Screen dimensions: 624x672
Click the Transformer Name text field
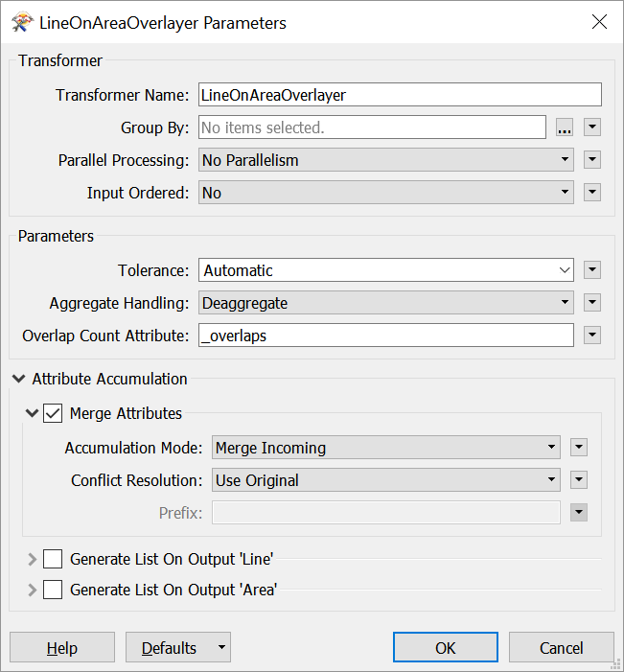400,95
